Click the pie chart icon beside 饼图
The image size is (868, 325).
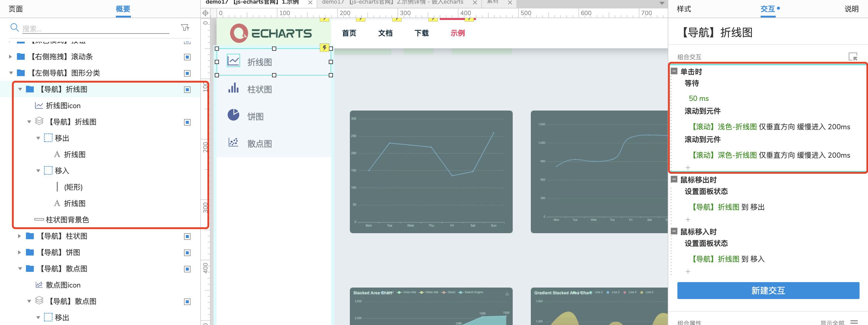[x=233, y=115]
